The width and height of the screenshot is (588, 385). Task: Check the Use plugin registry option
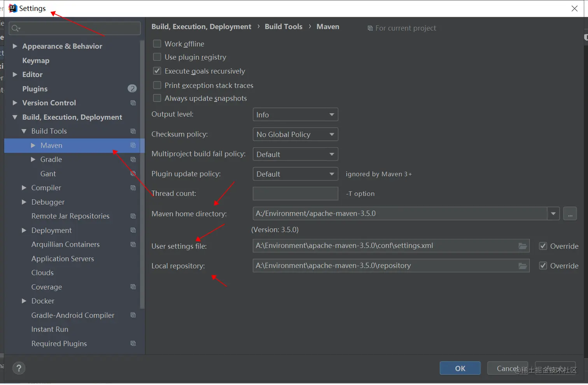tap(157, 57)
